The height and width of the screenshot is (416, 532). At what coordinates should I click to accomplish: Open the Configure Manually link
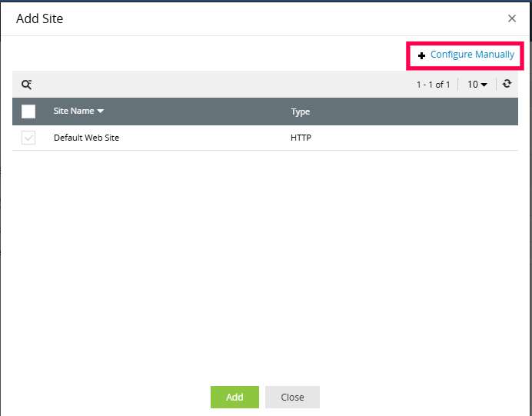click(x=472, y=55)
